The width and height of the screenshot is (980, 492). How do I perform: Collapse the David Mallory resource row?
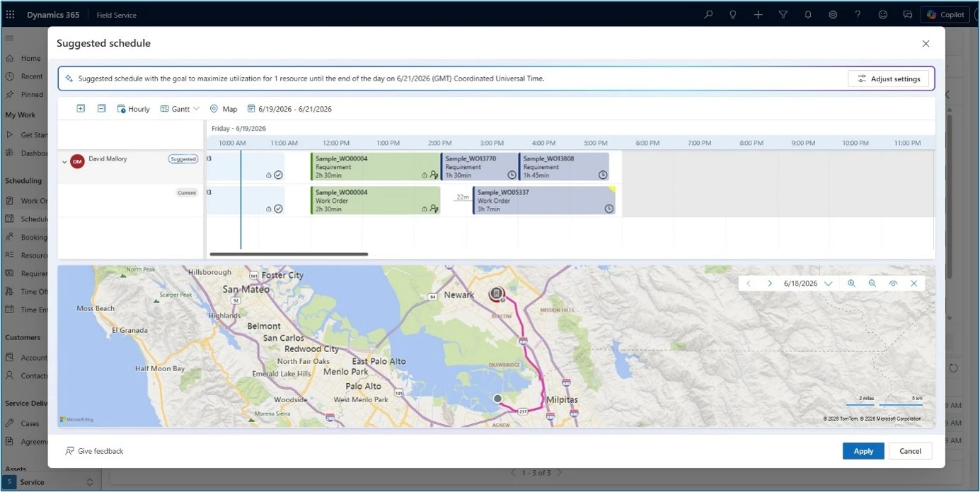pos(64,162)
